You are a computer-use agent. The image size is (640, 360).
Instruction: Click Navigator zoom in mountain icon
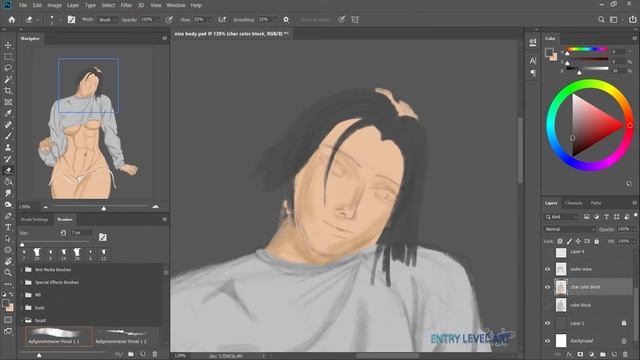pyautogui.click(x=156, y=207)
